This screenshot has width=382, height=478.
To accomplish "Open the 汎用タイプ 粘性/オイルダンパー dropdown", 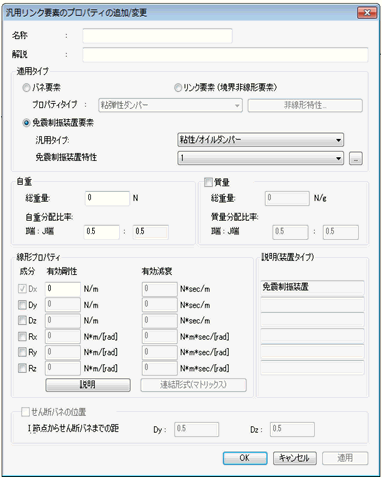I will coord(260,140).
